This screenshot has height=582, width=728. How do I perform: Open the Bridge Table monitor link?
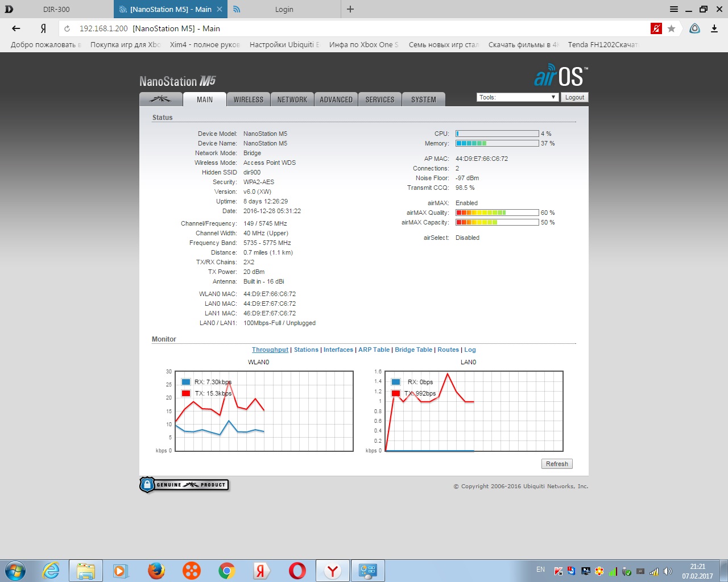tap(413, 350)
